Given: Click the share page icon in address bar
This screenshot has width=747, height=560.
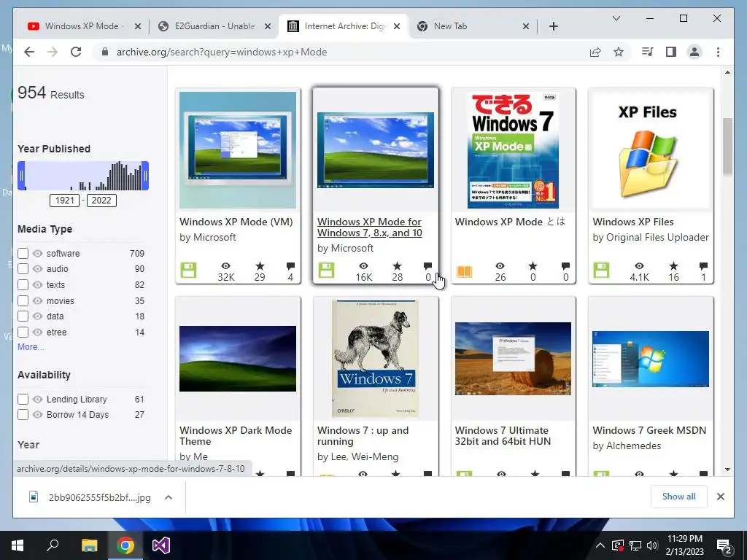Looking at the screenshot, I should pos(595,52).
